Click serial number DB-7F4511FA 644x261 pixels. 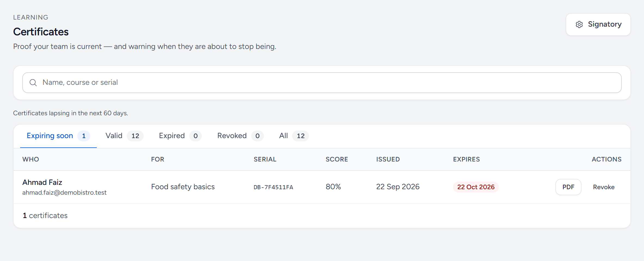tap(273, 187)
